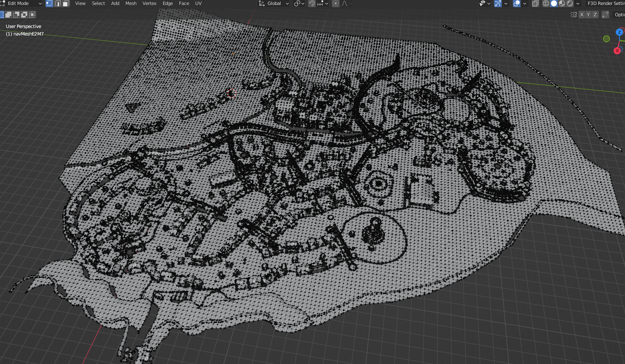The width and height of the screenshot is (625, 364).
Task: Switch to vertex select mode
Action: pos(49,3)
